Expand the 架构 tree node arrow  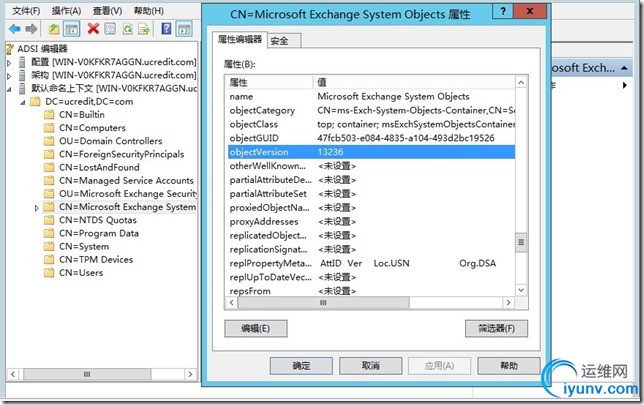(x=9, y=76)
